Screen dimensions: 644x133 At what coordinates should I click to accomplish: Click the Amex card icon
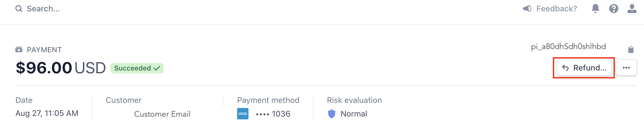[x=243, y=114]
